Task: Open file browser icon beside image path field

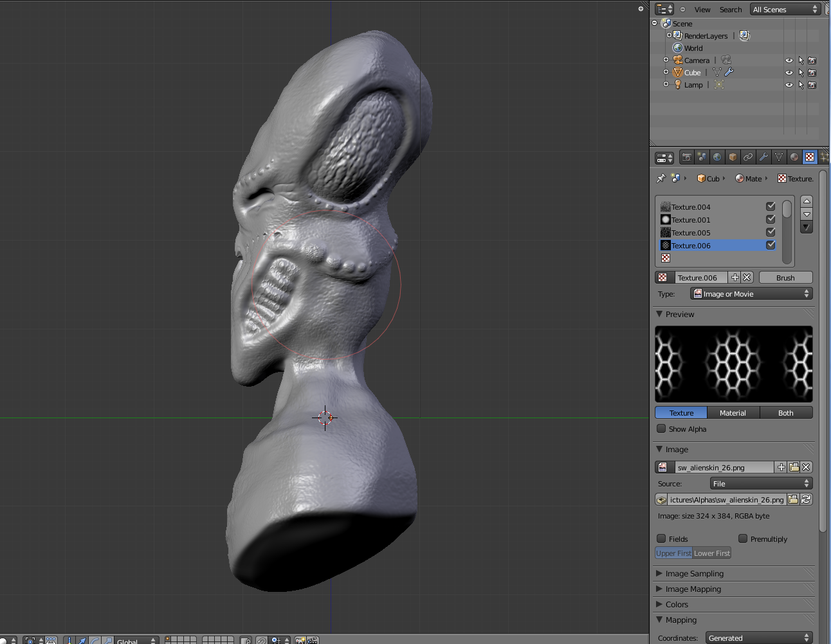Action: pyautogui.click(x=793, y=499)
